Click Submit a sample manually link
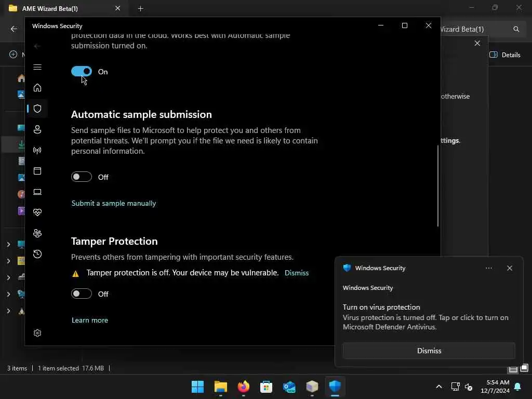The height and width of the screenshot is (399, 532). click(114, 203)
